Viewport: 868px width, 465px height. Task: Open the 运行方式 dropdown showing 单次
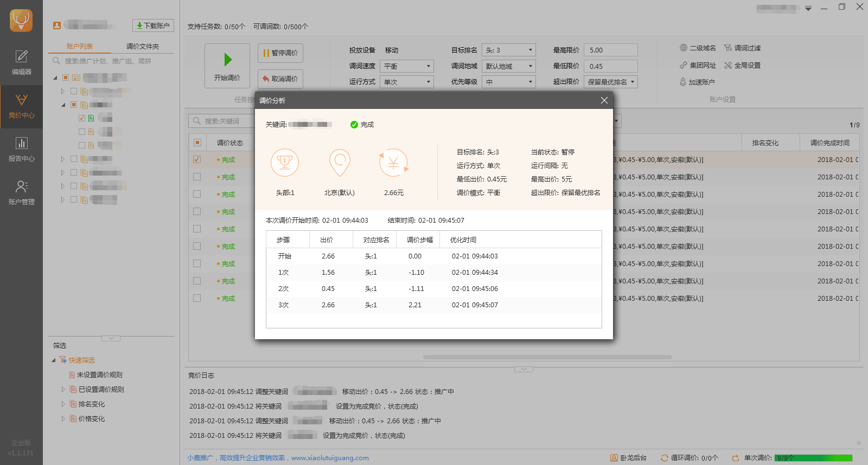coord(407,82)
